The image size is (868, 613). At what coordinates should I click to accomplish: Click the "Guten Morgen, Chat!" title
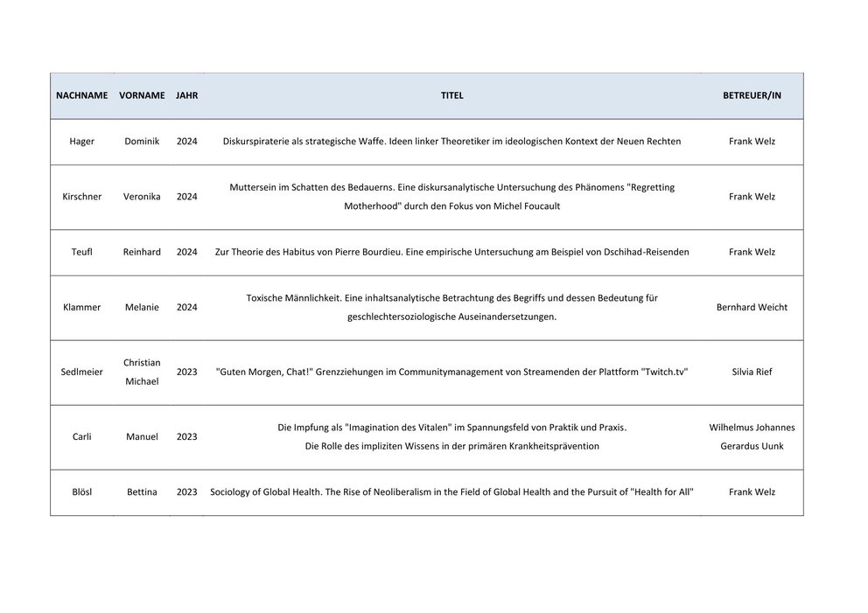point(451,372)
